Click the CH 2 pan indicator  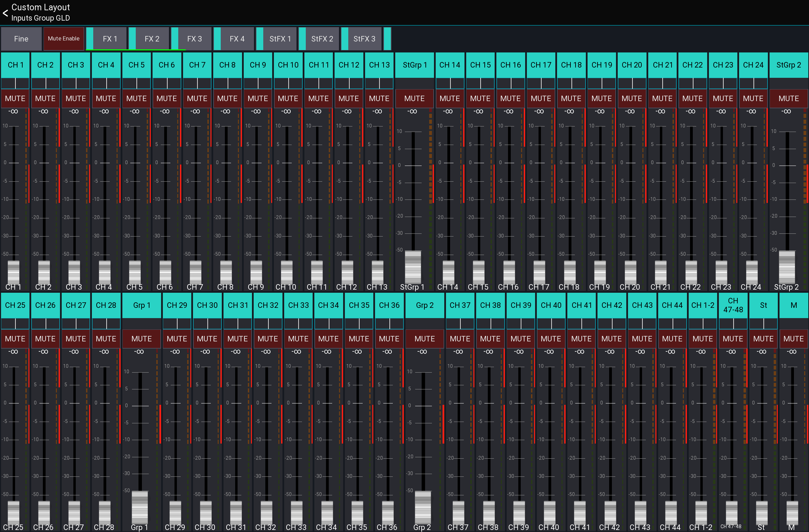coord(46,83)
